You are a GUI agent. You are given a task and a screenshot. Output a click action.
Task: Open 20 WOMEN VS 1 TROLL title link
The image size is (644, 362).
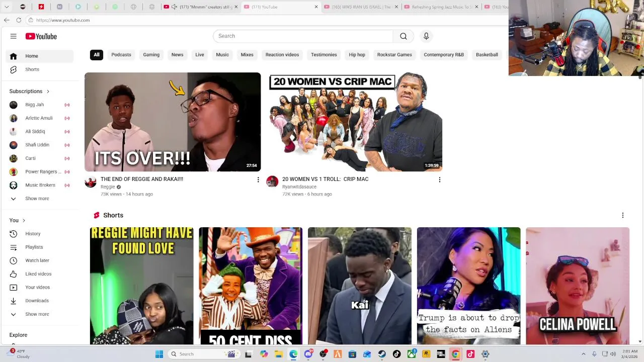(x=325, y=179)
